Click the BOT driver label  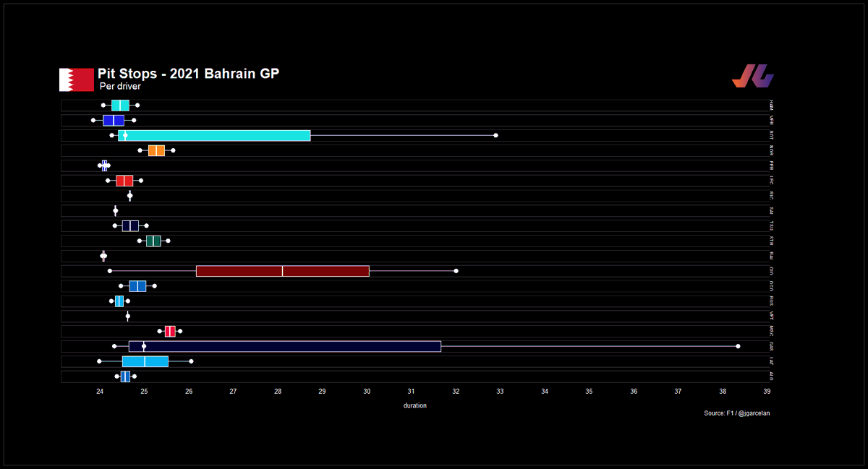pos(773,135)
